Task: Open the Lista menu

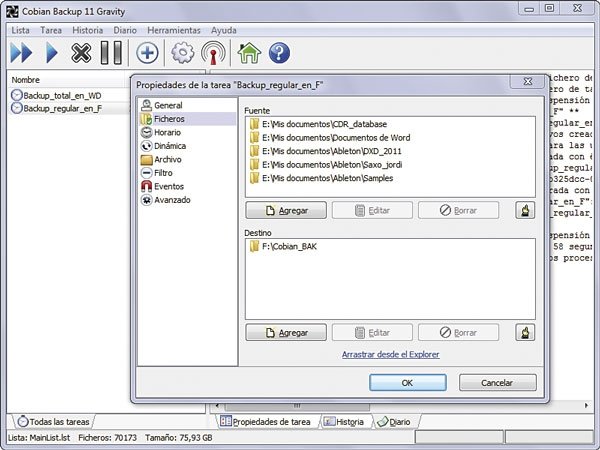Action: click(20, 30)
